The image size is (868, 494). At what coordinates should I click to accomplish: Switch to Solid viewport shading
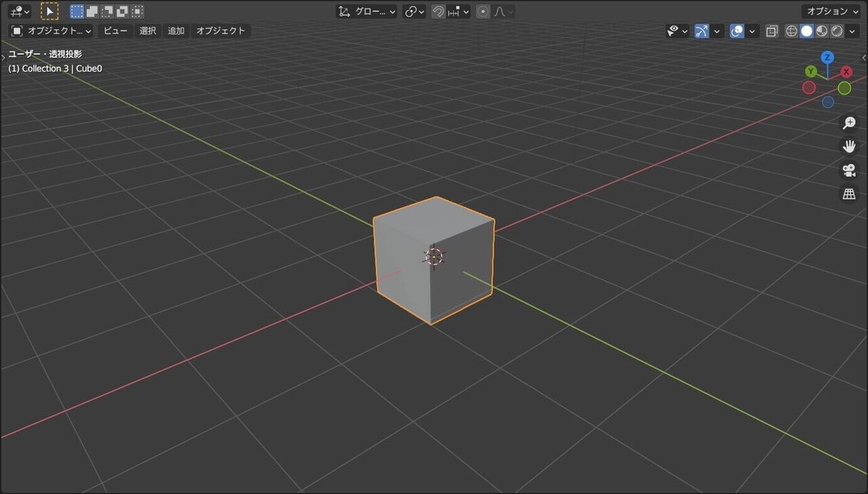(x=807, y=31)
